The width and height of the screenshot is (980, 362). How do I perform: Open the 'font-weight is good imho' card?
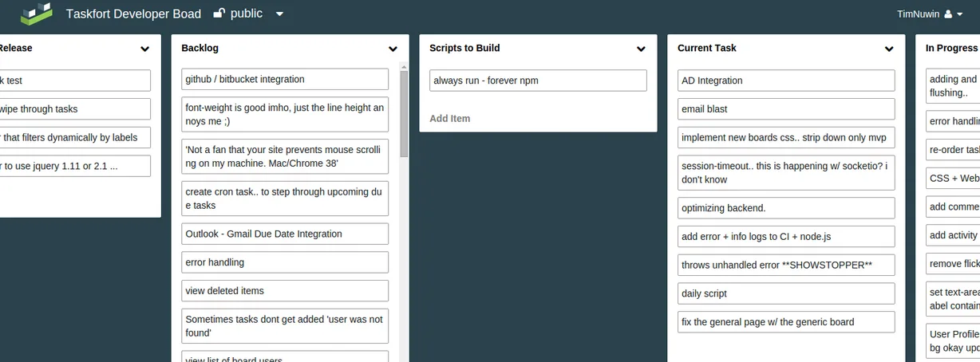[x=285, y=115]
